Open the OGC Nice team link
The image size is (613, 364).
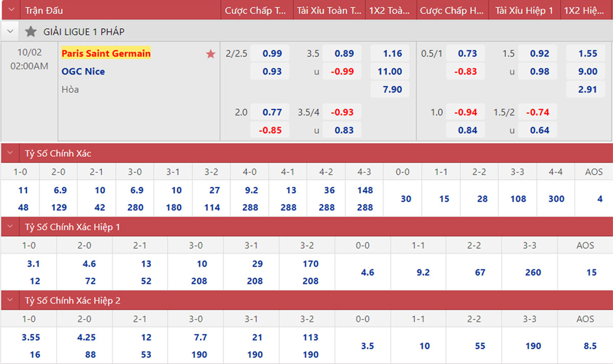click(83, 71)
